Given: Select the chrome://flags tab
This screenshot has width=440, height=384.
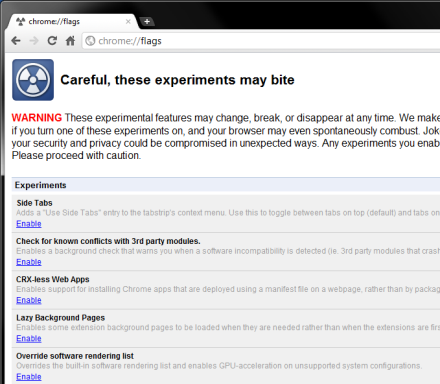Looking at the screenshot, I should click(x=72, y=22).
